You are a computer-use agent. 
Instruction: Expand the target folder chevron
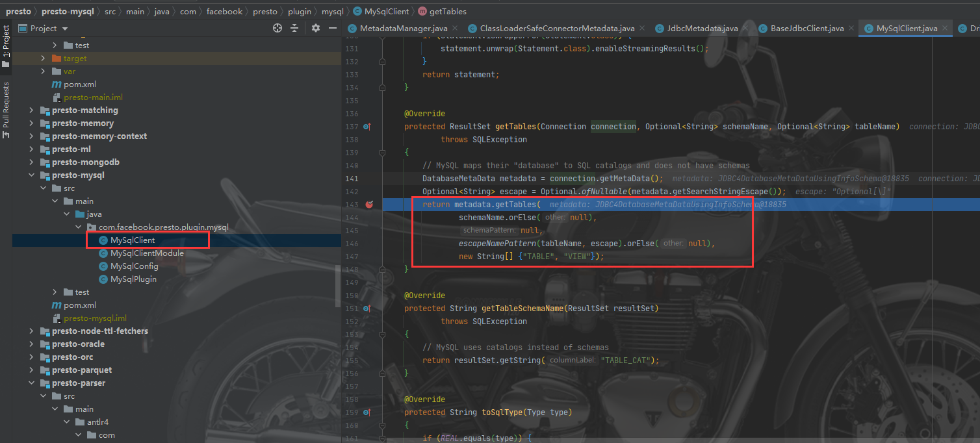coord(43,58)
